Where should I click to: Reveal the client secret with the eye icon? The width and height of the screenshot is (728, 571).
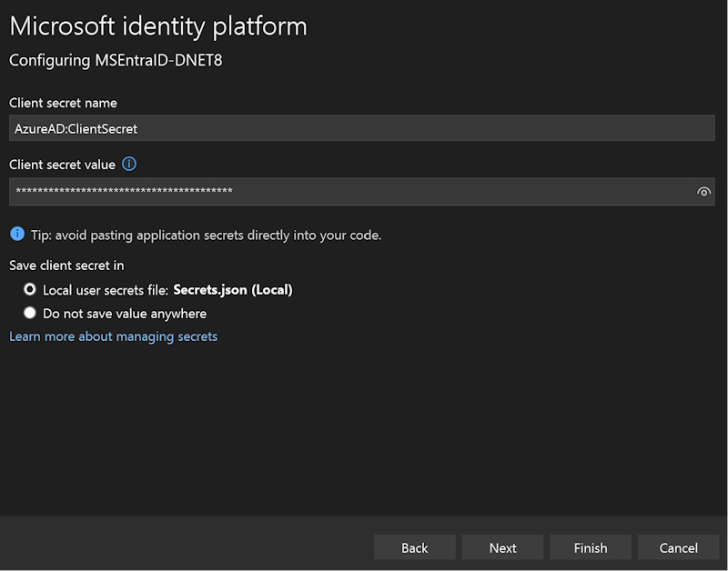[x=703, y=192]
